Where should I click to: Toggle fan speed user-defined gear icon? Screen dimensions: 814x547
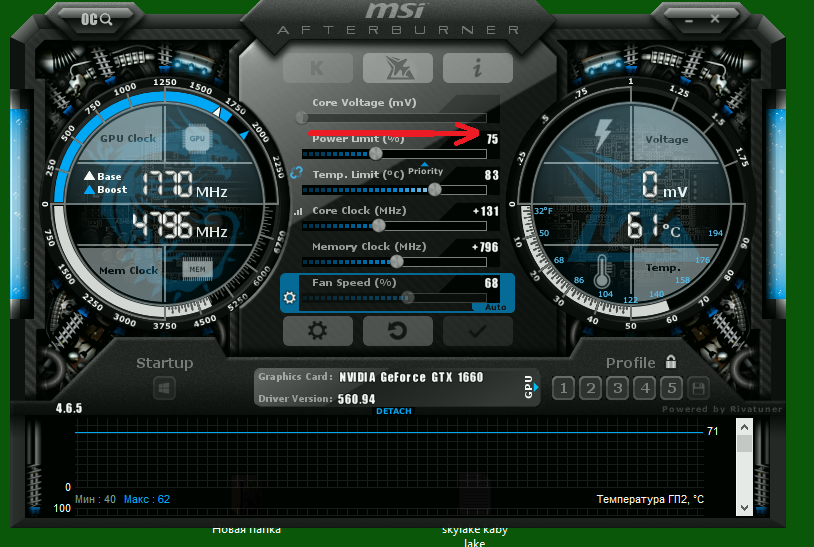click(290, 297)
